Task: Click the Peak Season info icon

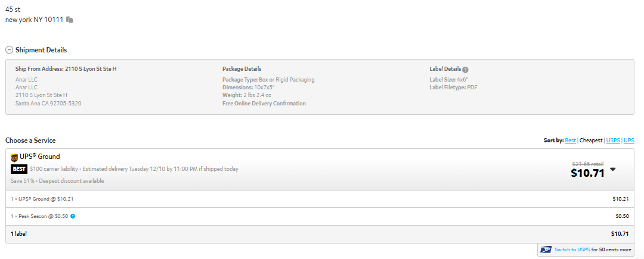Action: click(x=73, y=216)
